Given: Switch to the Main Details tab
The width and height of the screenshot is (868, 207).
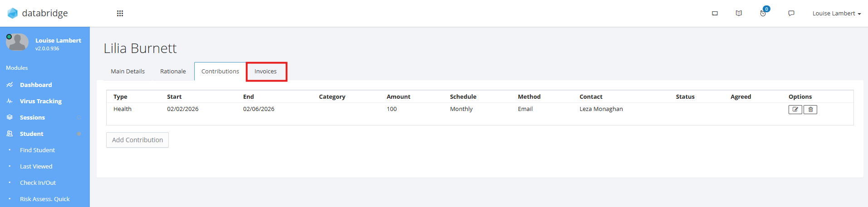Looking at the screenshot, I should (128, 72).
